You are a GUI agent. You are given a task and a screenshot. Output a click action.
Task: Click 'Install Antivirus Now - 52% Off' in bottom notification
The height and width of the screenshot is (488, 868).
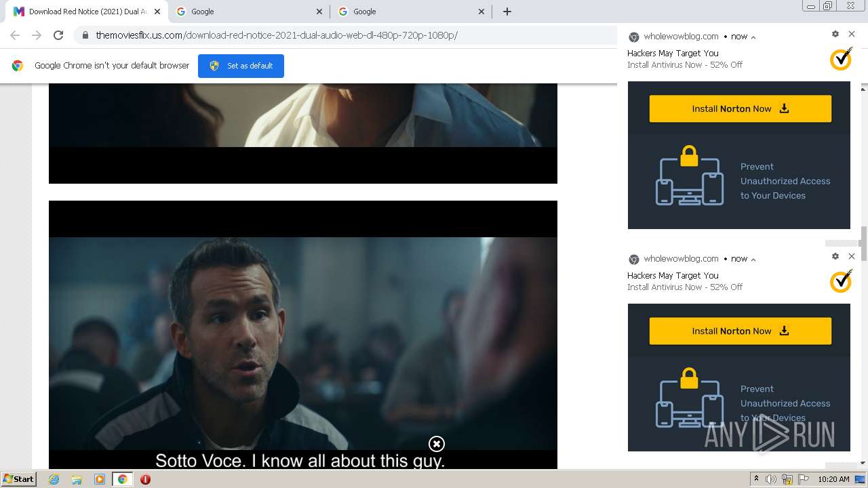click(685, 287)
